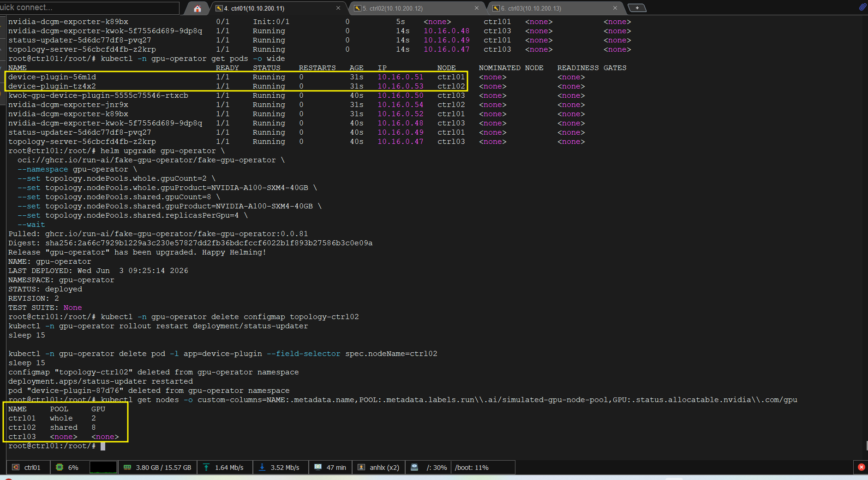The image size is (868, 480).
Task: Click the 'device-plugin-56mld' pod name
Action: (52, 77)
